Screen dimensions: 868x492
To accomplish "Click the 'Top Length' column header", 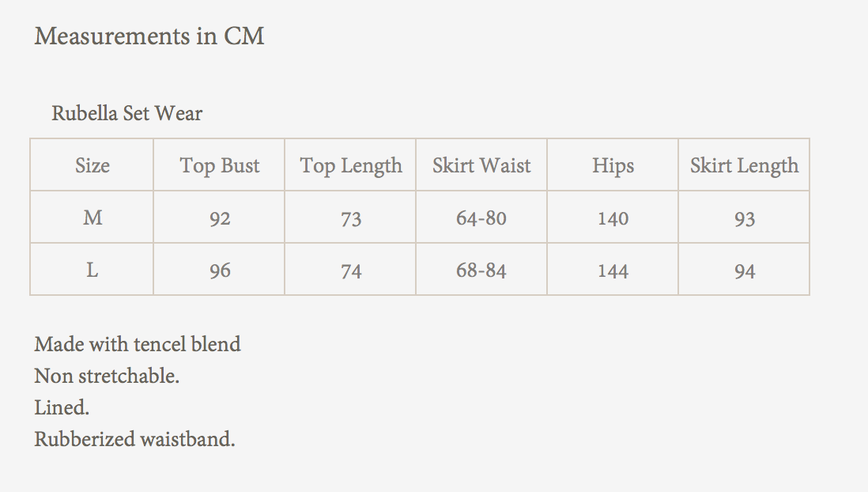I will click(x=351, y=165).
